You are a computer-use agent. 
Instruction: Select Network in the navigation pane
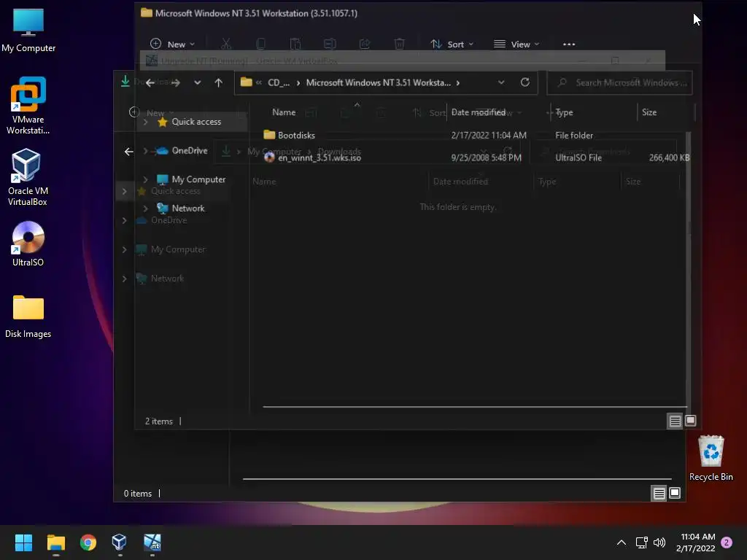pos(188,209)
